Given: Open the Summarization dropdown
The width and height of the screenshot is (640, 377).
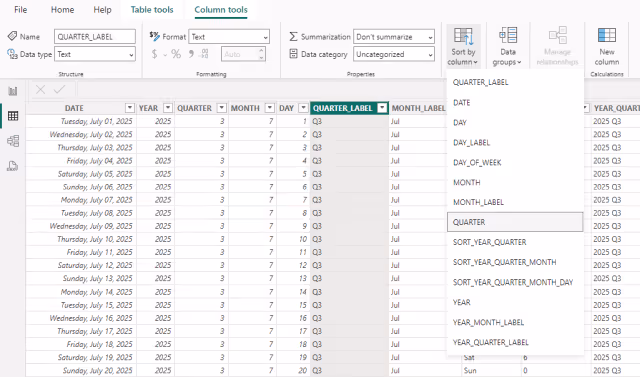Looking at the screenshot, I should 394,37.
